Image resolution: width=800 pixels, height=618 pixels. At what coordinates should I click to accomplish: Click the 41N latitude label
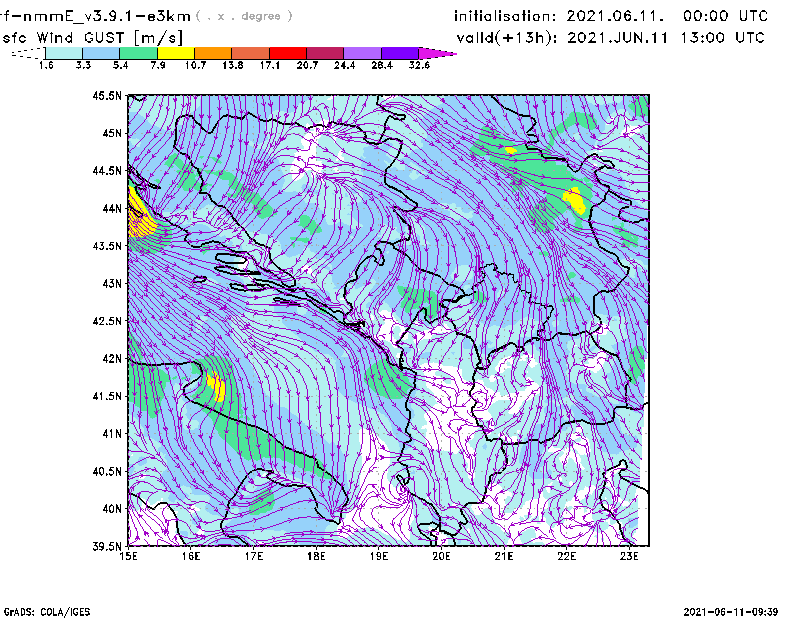click(112, 434)
